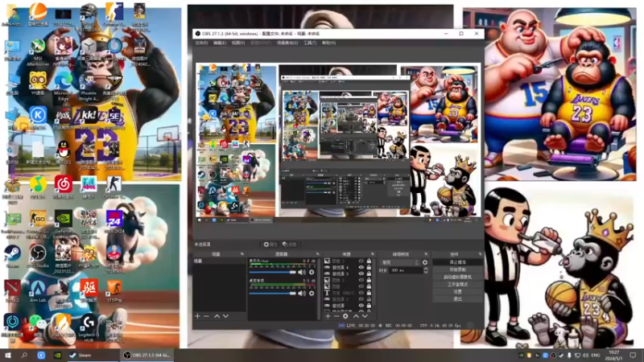Image resolution: width=644 pixels, height=362 pixels.
Task: Click the 300 ms duration field
Action: [x=407, y=270]
